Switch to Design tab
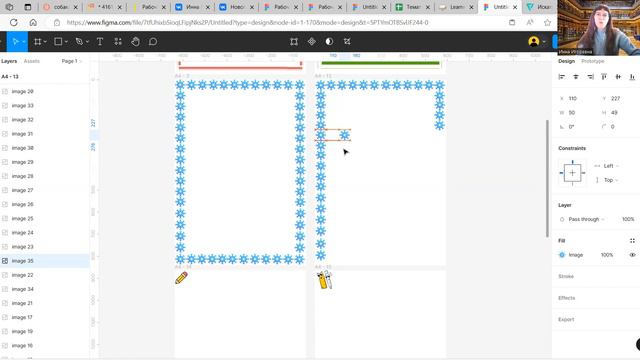The width and height of the screenshot is (640, 360). click(x=567, y=61)
